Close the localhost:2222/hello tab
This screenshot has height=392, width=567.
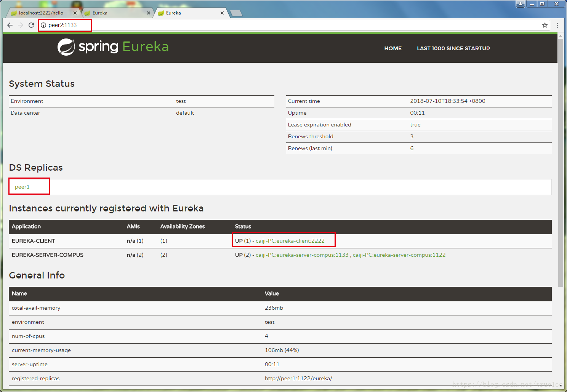[75, 13]
